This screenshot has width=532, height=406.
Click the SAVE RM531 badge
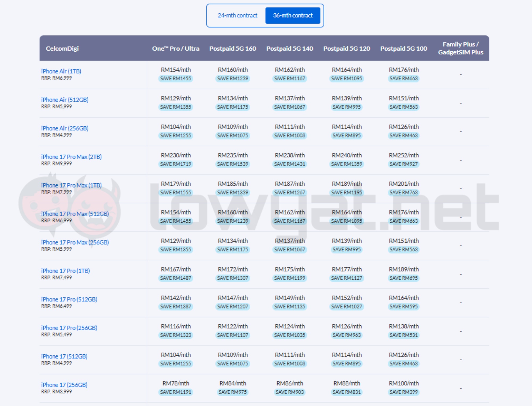[x=404, y=335]
